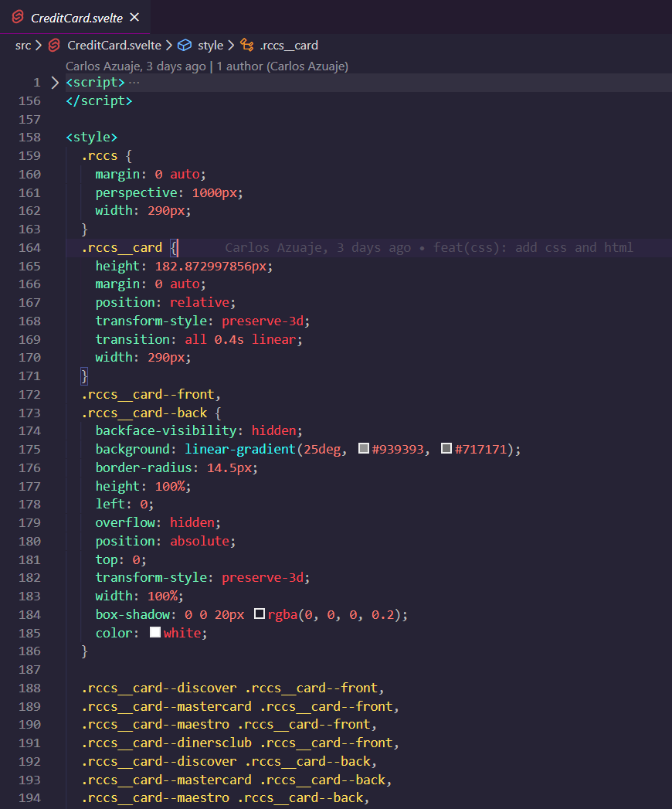Click the discover card--front selector on line 188
Viewport: 672px width, 809px height.
[232, 688]
